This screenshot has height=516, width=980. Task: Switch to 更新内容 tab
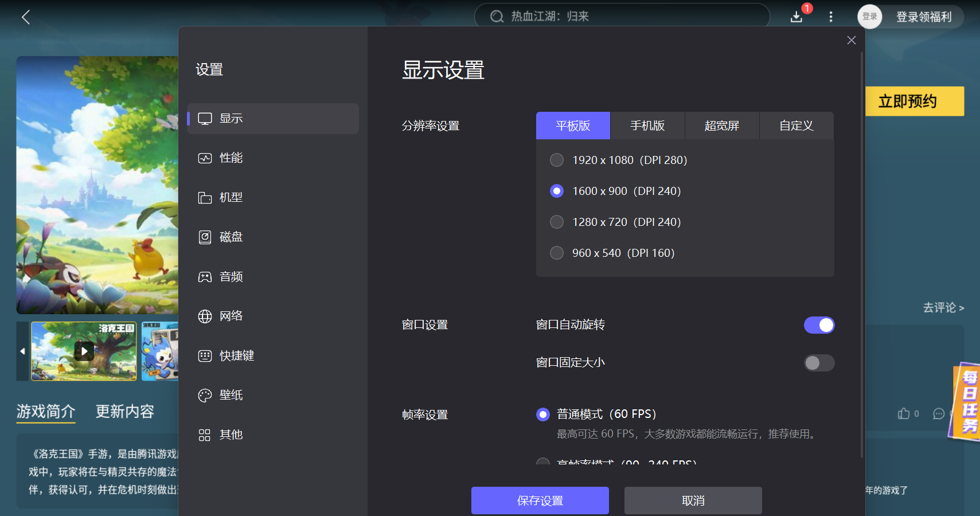click(x=125, y=412)
